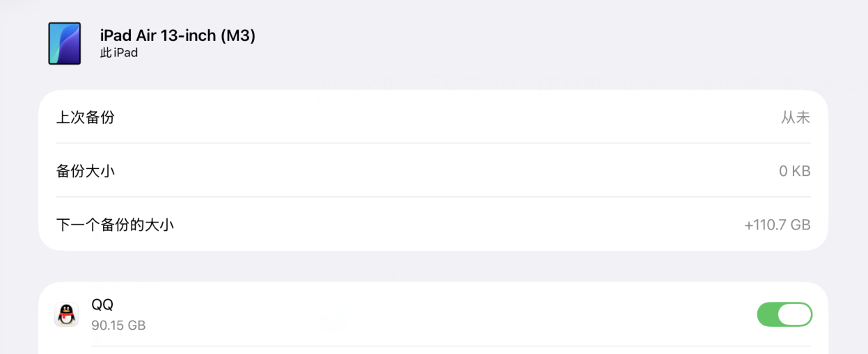Select the 上次备份 row label
The height and width of the screenshot is (354, 868).
(86, 118)
